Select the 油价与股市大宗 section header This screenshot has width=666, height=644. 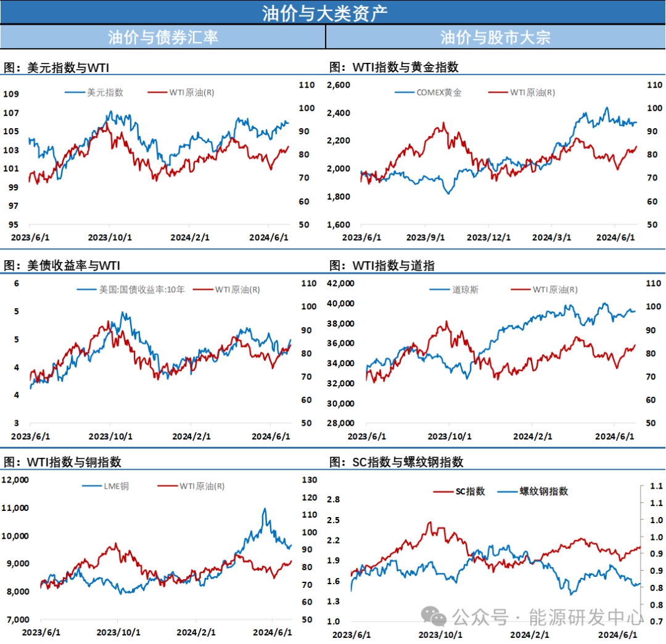pos(495,38)
